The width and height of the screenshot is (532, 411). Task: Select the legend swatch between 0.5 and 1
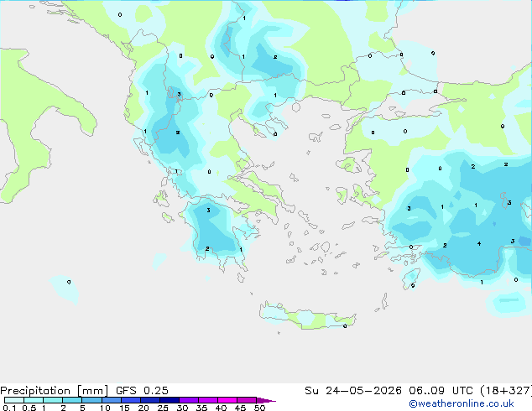coord(34,400)
